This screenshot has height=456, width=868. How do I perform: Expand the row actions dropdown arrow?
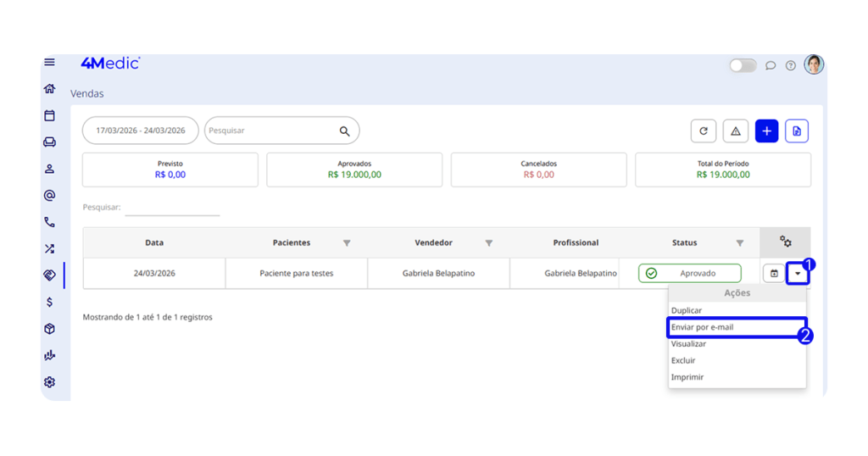797,273
